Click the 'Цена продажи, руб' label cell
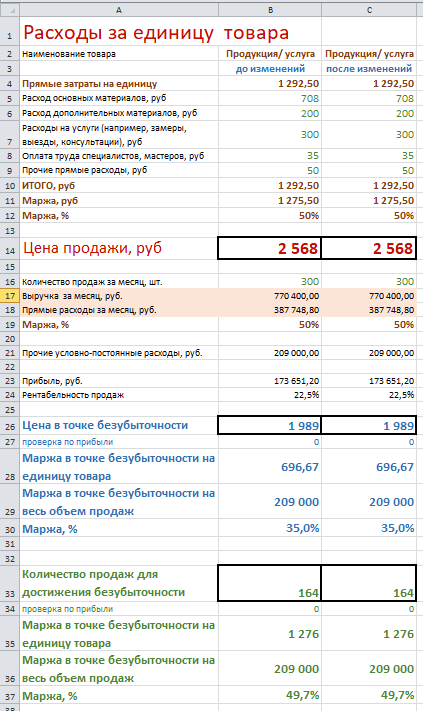The height and width of the screenshot is (711, 423). [x=119, y=248]
